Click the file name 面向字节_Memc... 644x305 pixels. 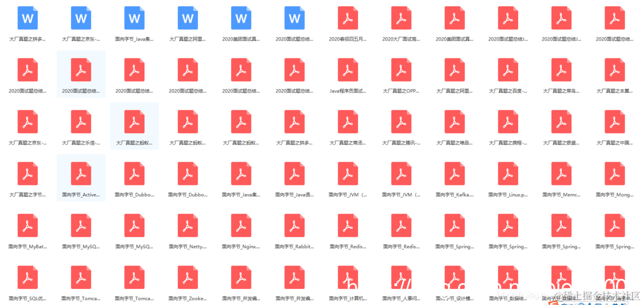[561, 195]
